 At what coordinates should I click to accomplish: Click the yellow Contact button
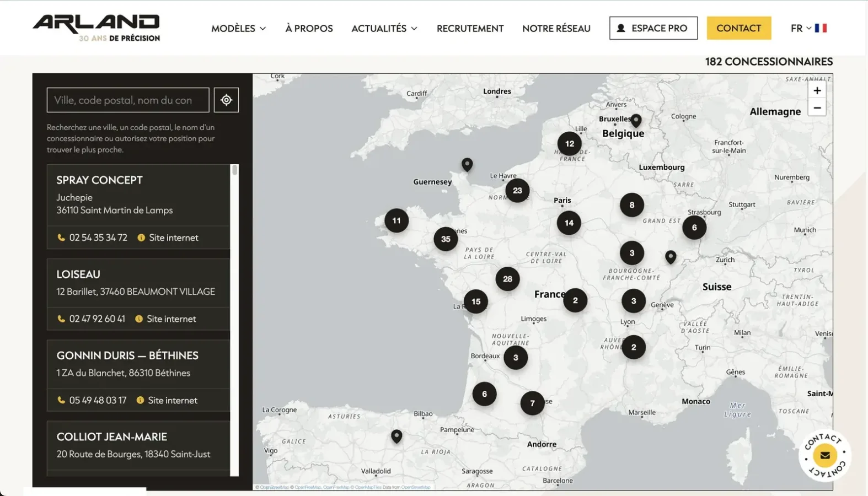pyautogui.click(x=738, y=28)
